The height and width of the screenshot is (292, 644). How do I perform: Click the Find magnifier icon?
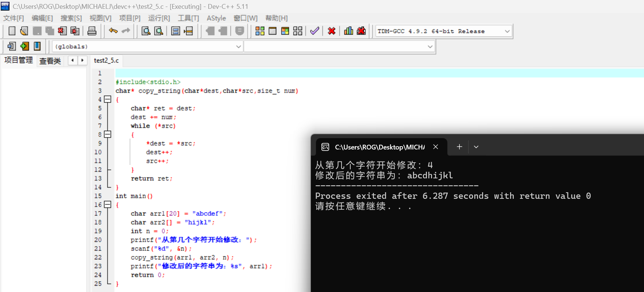point(146,31)
